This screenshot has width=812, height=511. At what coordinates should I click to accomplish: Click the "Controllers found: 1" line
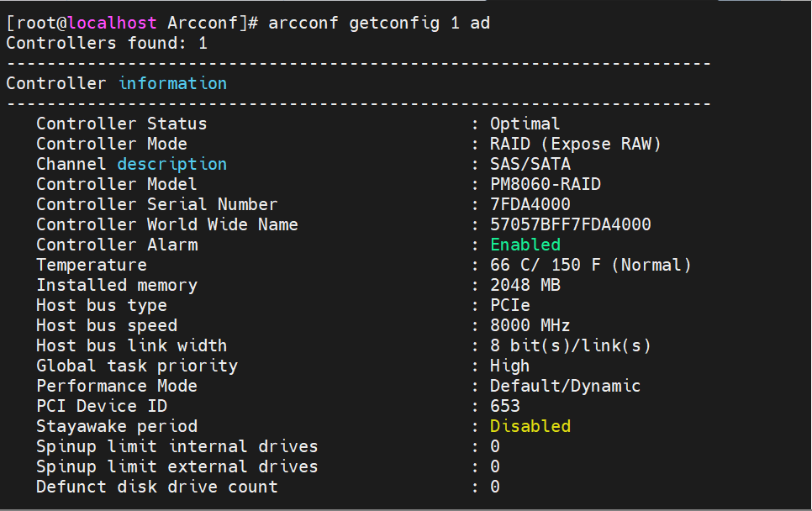[x=107, y=43]
